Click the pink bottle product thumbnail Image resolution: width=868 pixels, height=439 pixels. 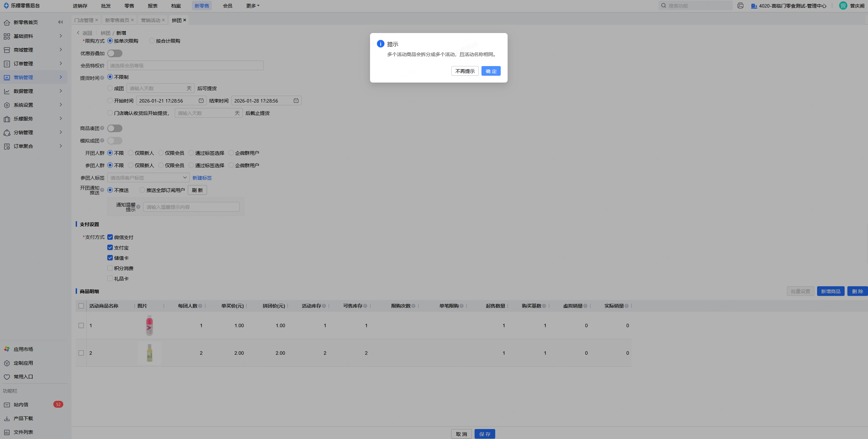(x=149, y=325)
